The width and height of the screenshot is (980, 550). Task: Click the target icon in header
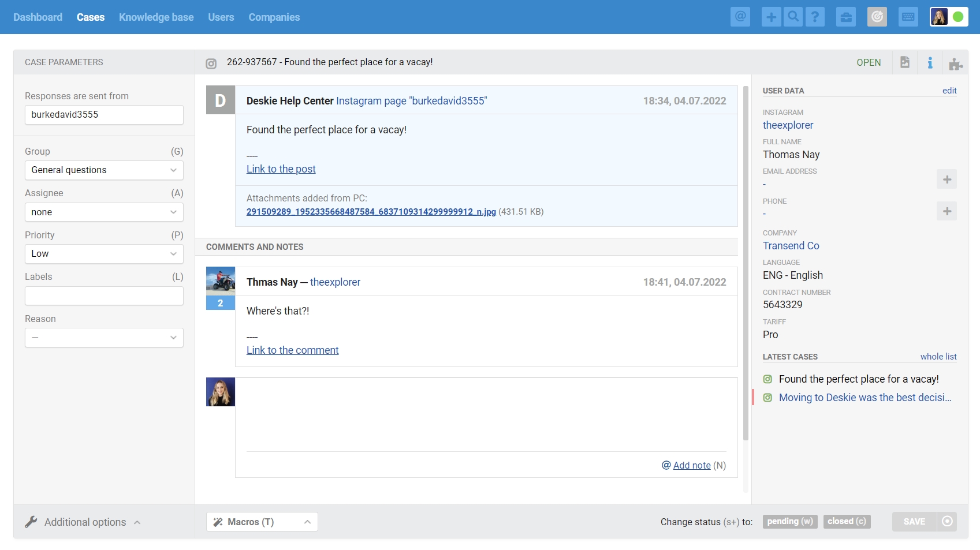pyautogui.click(x=877, y=17)
